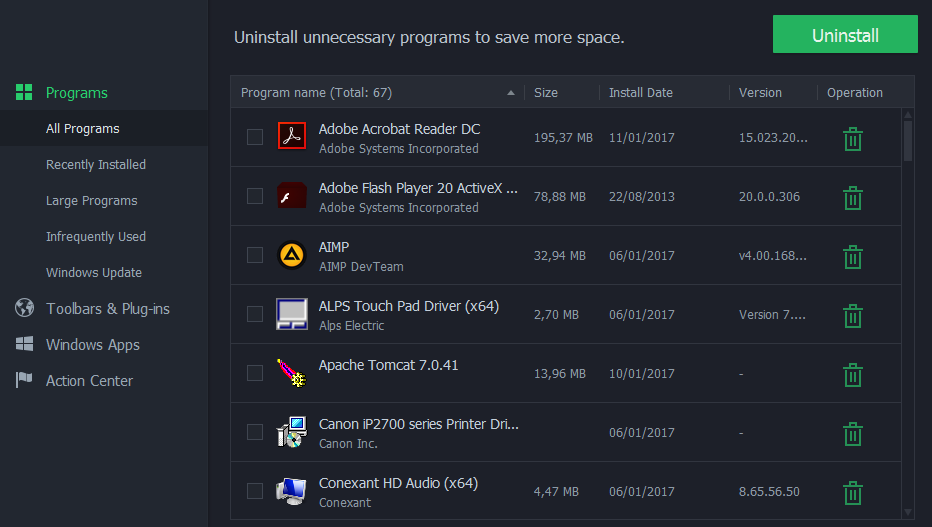932x527 pixels.
Task: Toggle sort arrow on Program name column
Action: coord(511,93)
